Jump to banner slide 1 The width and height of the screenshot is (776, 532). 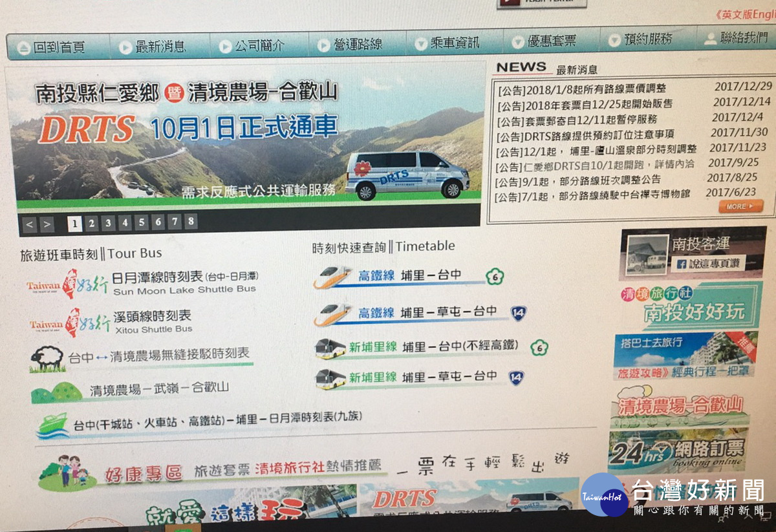pyautogui.click(x=75, y=224)
